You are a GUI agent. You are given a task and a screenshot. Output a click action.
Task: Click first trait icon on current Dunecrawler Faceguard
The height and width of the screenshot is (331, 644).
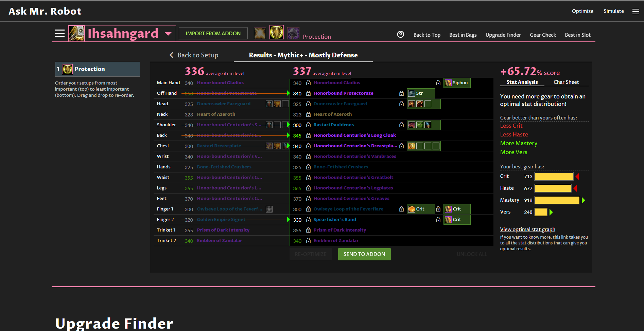(269, 104)
